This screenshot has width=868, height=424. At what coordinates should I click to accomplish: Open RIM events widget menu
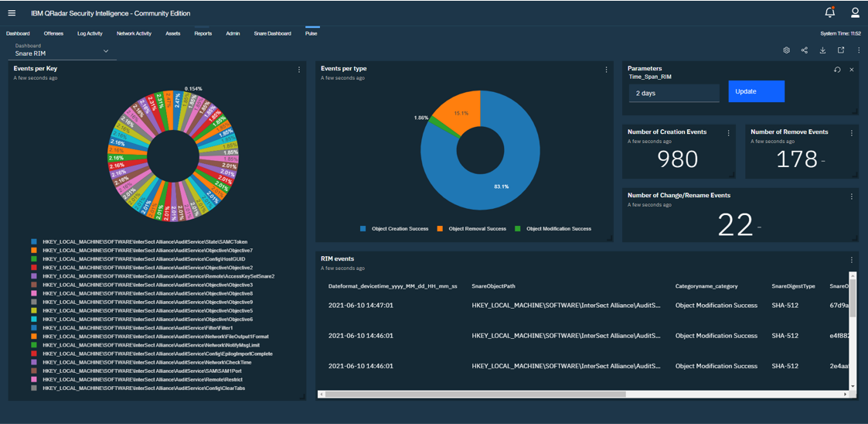[852, 259]
